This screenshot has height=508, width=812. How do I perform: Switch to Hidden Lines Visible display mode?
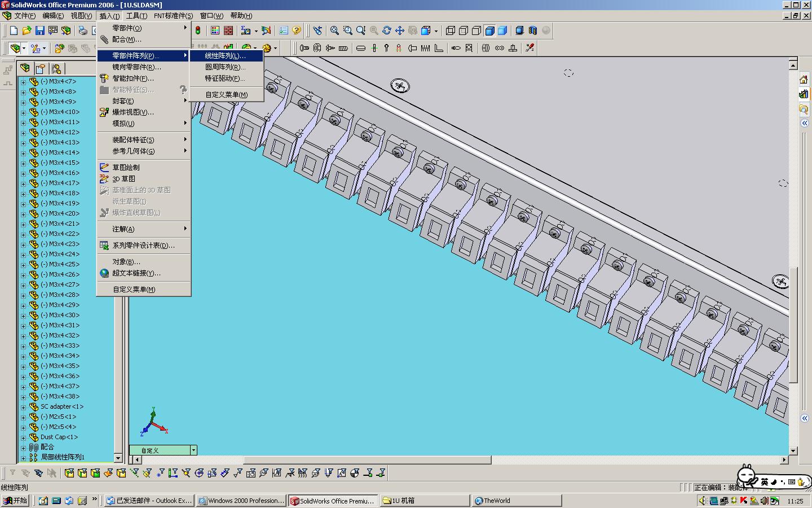coord(464,30)
